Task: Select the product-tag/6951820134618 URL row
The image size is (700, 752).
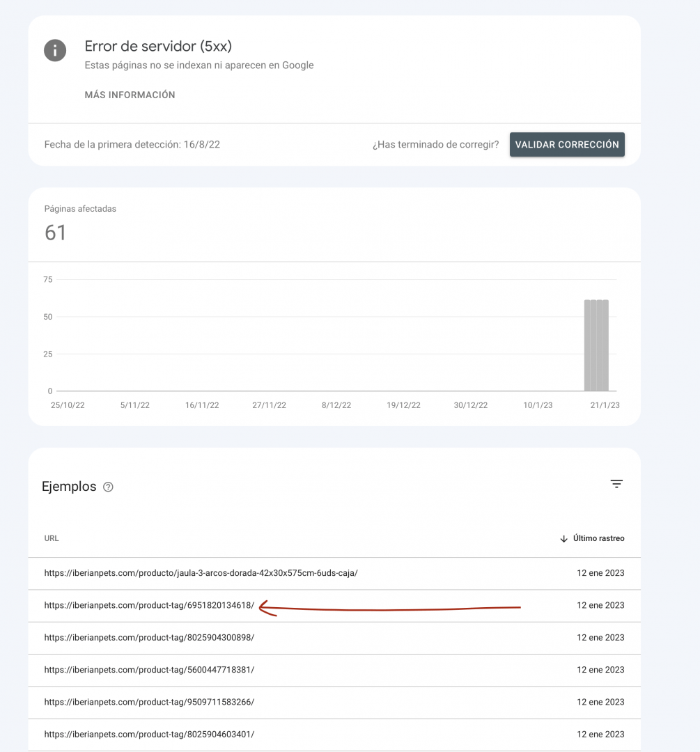Action: coord(334,606)
